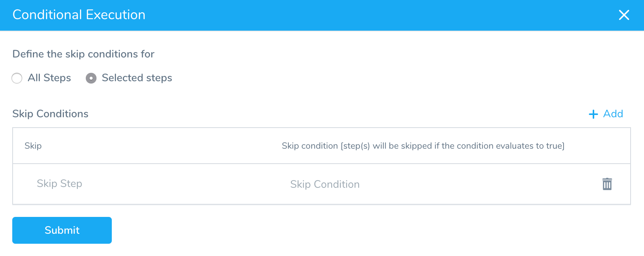Image resolution: width=644 pixels, height=256 pixels.
Task: Click the table header row of Skip Conditions
Action: tap(322, 146)
